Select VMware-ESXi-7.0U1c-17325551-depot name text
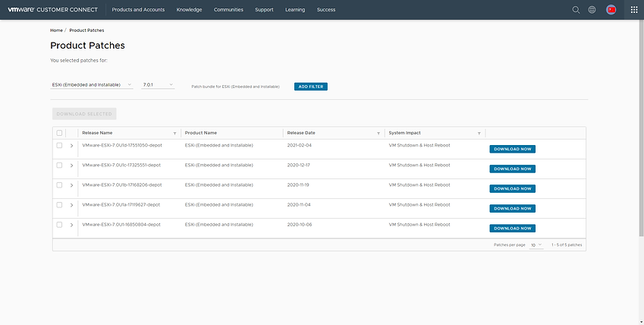The height and width of the screenshot is (325, 644). 121,165
